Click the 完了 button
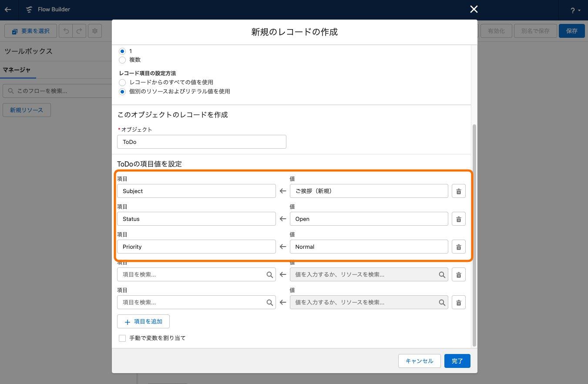The height and width of the screenshot is (384, 588). 457,361
